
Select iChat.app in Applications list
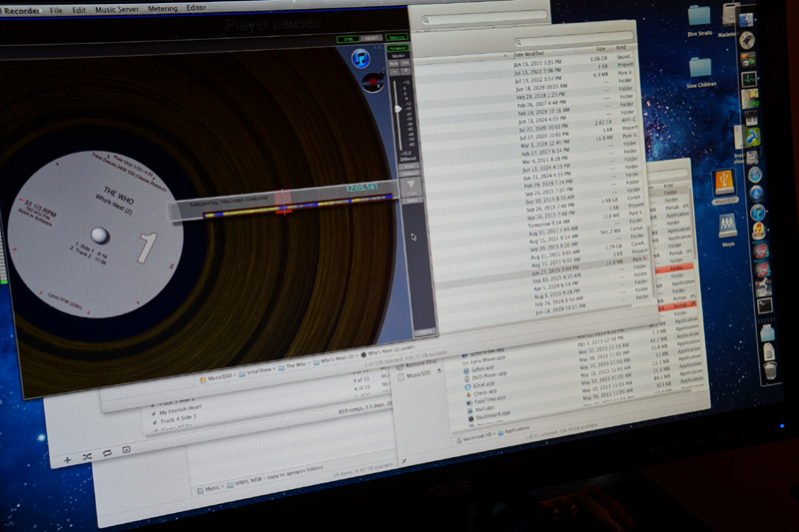click(480, 385)
